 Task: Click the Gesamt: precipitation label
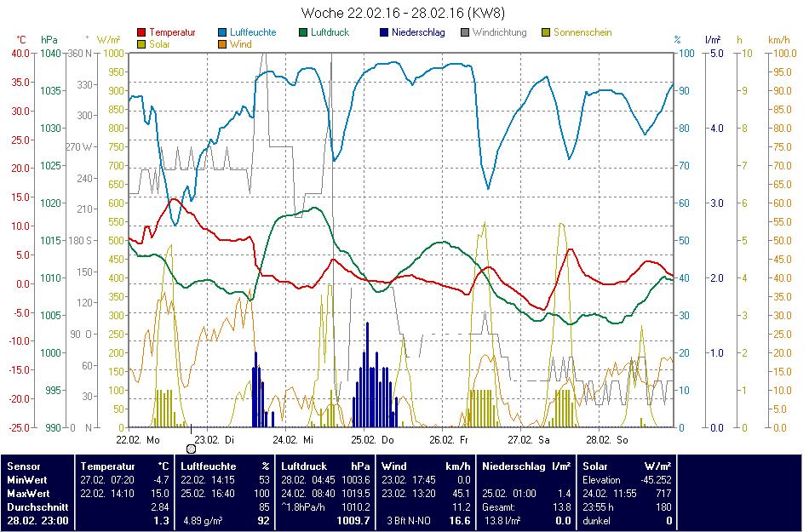tap(498, 506)
